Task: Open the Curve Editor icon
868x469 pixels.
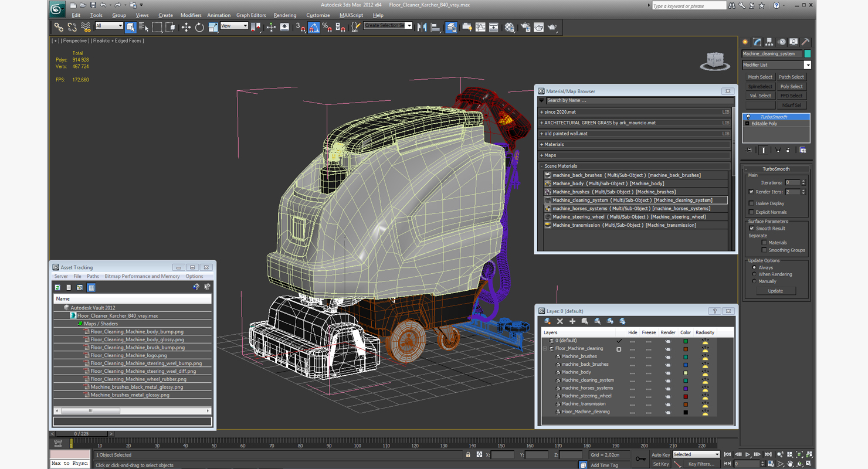Action: tap(480, 27)
